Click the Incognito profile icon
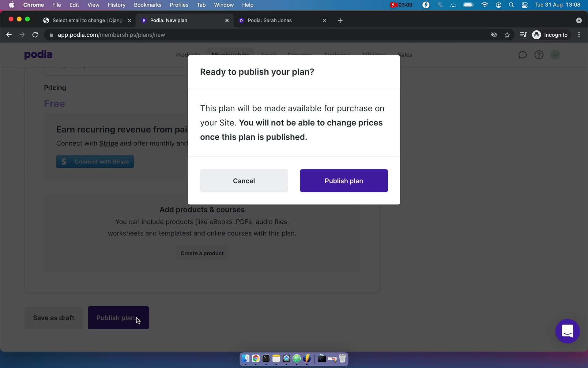Viewport: 588px width, 368px height. pyautogui.click(x=536, y=35)
